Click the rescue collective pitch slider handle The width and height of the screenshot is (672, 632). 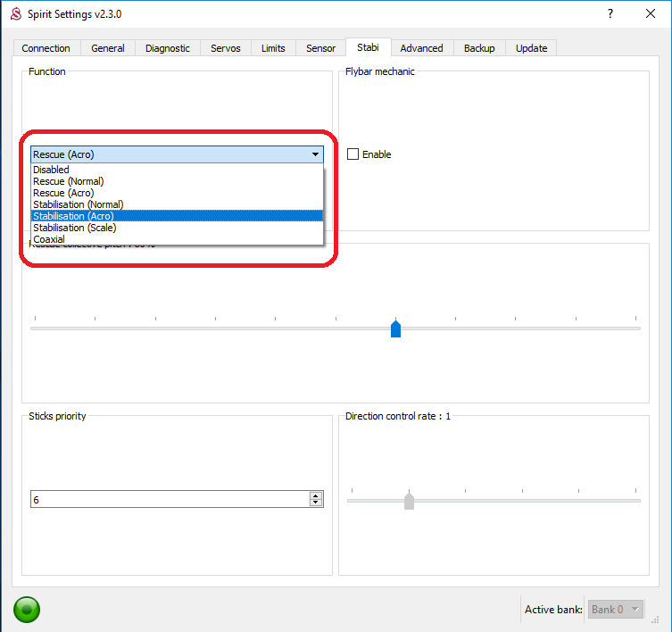[395, 329]
